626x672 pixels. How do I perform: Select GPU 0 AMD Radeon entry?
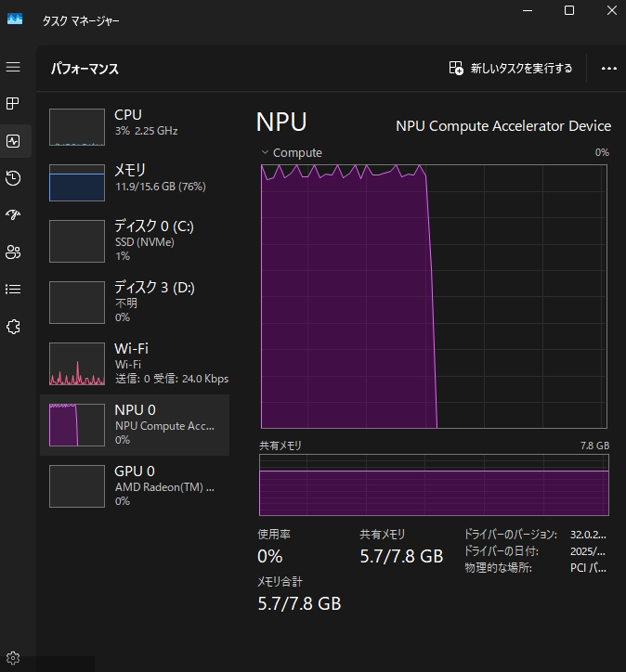click(135, 485)
